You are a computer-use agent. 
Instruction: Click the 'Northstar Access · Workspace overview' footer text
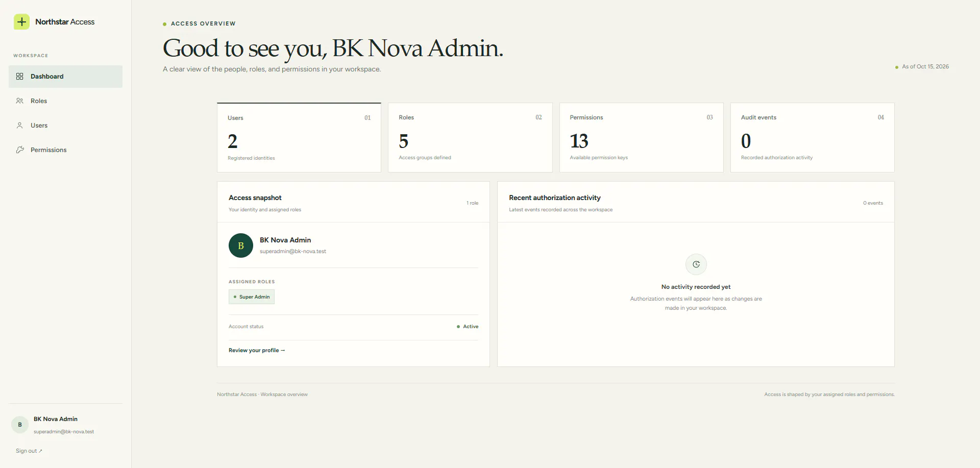(262, 395)
